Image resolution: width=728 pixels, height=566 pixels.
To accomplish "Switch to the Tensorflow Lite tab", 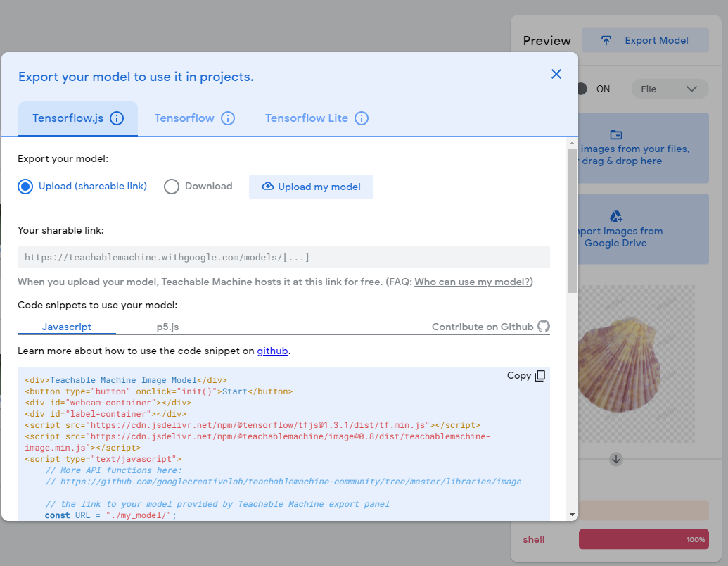I will point(317,118).
